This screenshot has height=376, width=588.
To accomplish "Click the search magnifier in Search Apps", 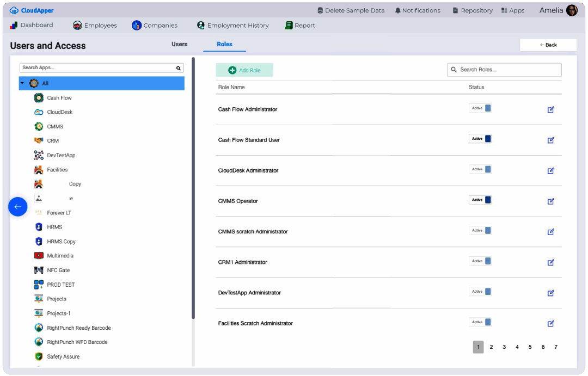I will click(178, 68).
